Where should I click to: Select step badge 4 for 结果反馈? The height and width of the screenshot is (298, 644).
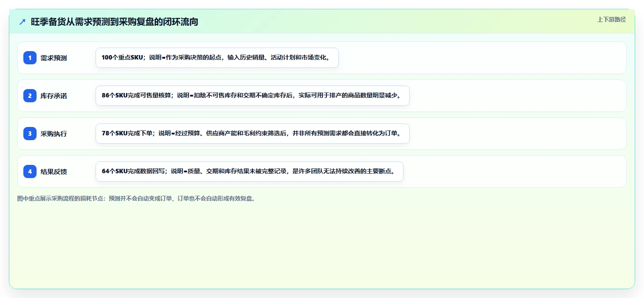(30, 171)
